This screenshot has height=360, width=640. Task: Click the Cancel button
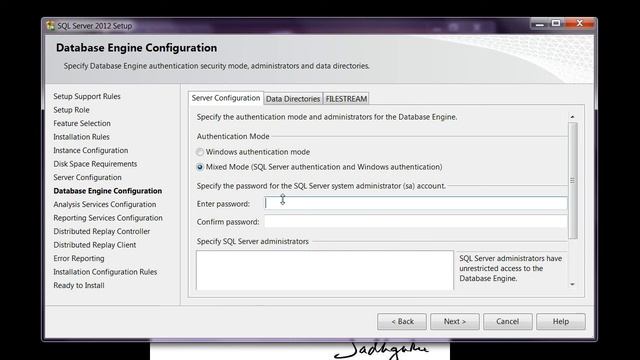tap(508, 322)
